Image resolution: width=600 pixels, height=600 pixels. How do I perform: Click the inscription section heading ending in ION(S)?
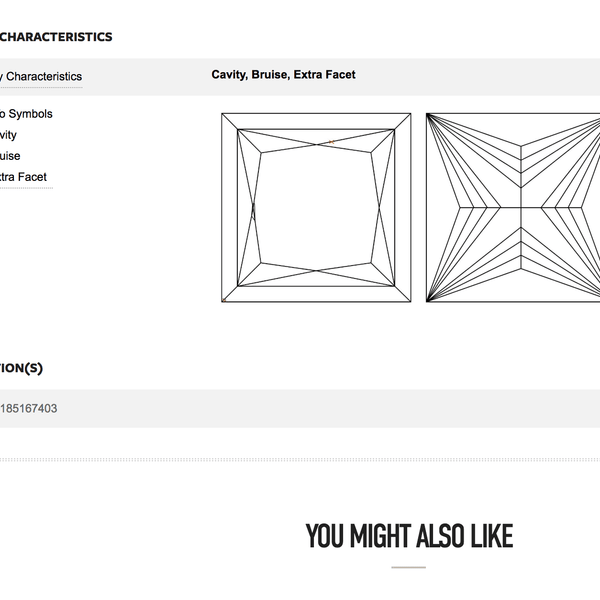[21, 368]
